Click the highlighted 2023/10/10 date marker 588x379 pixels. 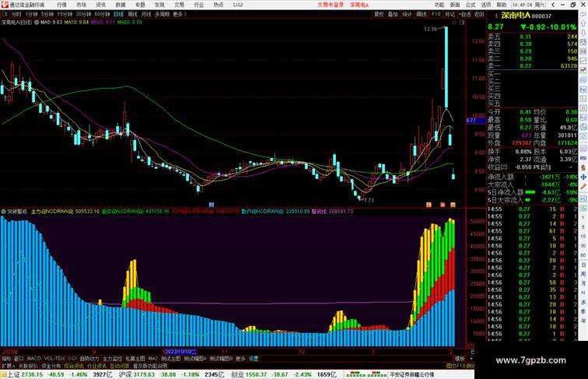[180, 352]
